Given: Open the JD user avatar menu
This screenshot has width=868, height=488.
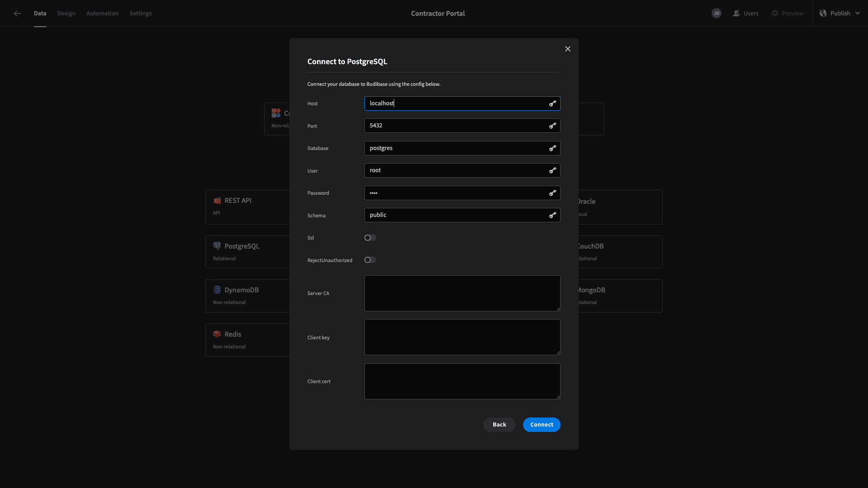Looking at the screenshot, I should [717, 14].
